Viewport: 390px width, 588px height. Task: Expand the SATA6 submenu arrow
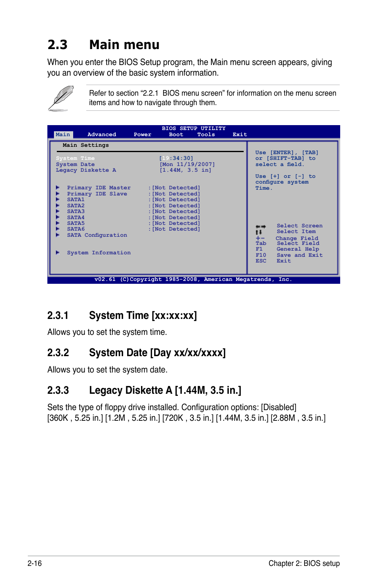click(x=58, y=229)
